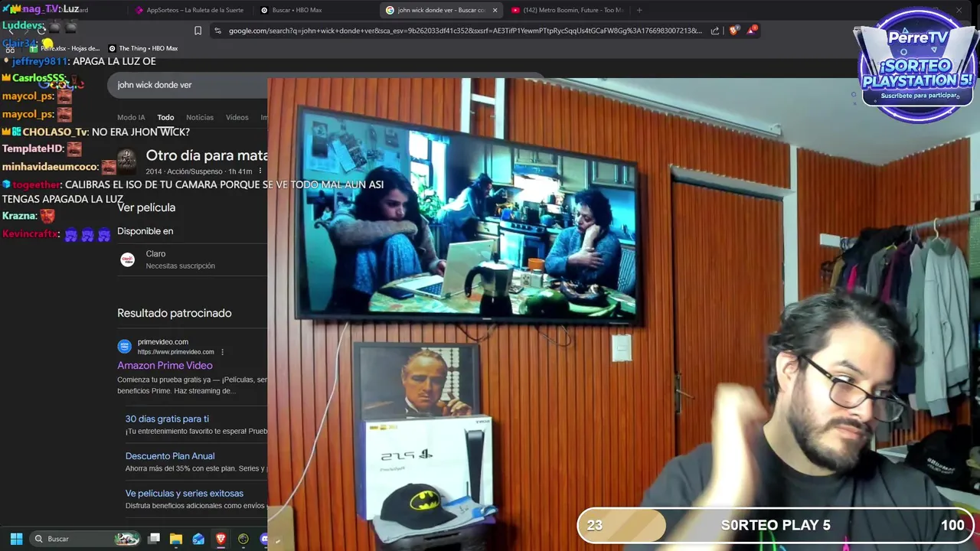Viewport: 980px width, 551px height.
Task: Click the Kevincraftx chat username
Action: 30,233
